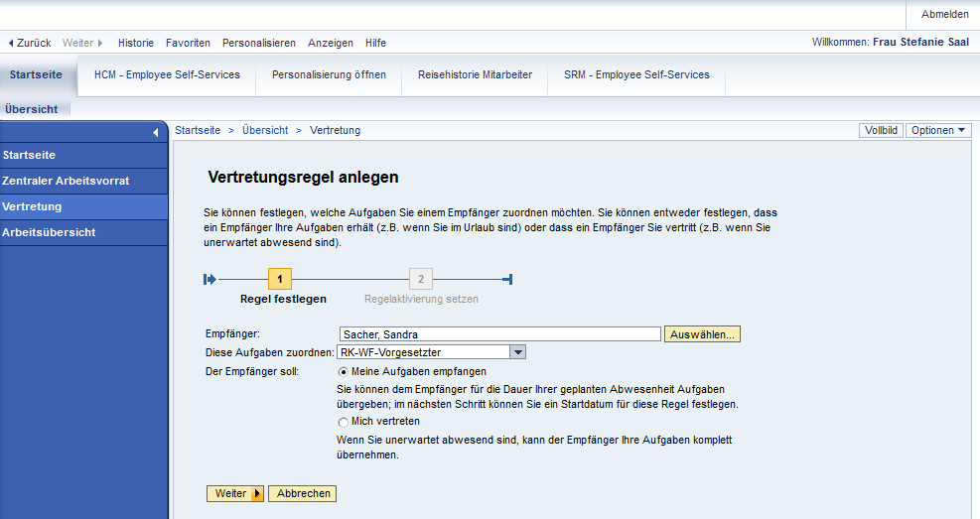Expand the Optionen dropdown menu

coord(938,130)
